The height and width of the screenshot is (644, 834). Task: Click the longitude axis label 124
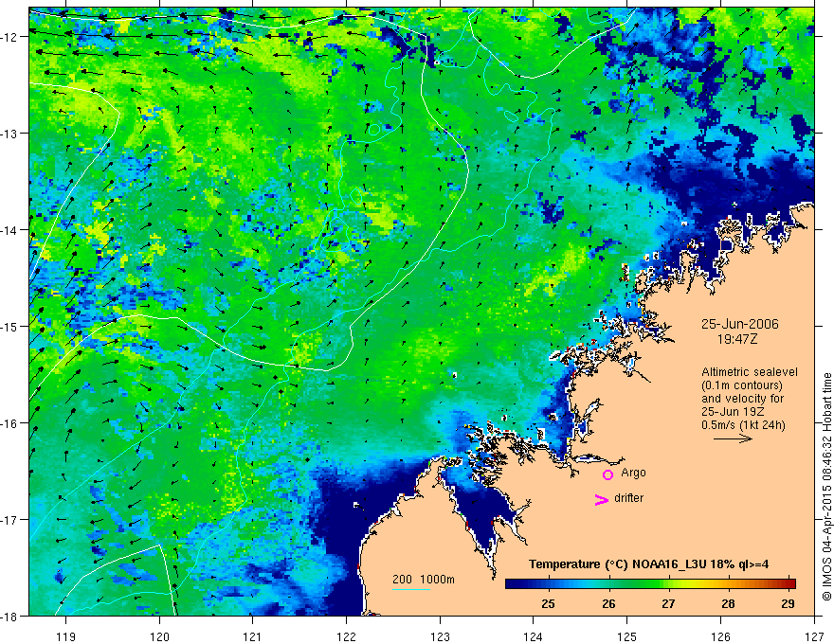pyautogui.click(x=534, y=636)
